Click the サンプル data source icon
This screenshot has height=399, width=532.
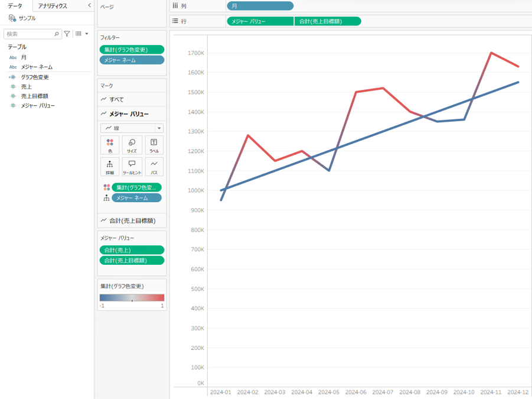point(12,18)
